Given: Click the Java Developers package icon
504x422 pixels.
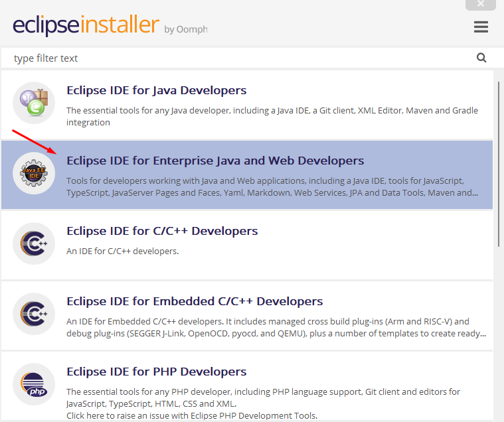Looking at the screenshot, I should (x=34, y=103).
